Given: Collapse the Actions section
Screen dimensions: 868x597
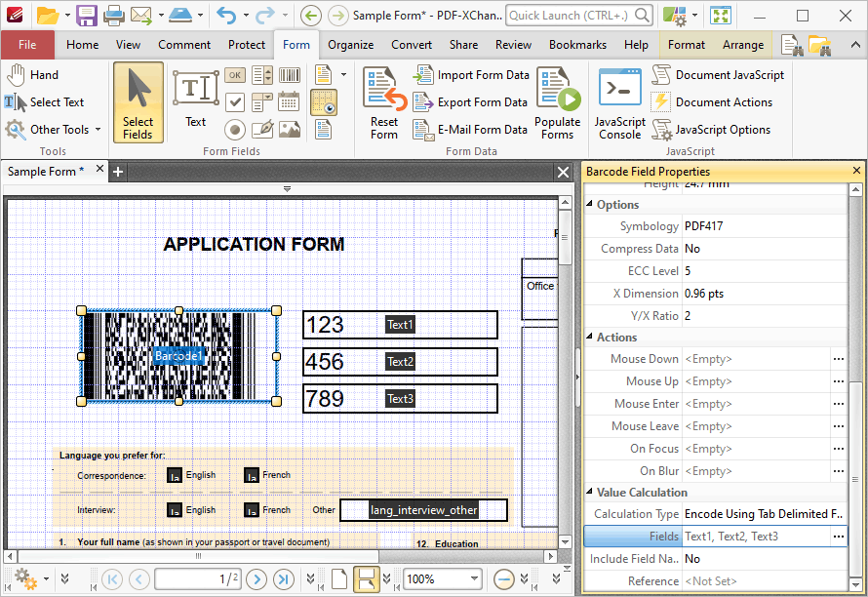Looking at the screenshot, I should (x=589, y=337).
